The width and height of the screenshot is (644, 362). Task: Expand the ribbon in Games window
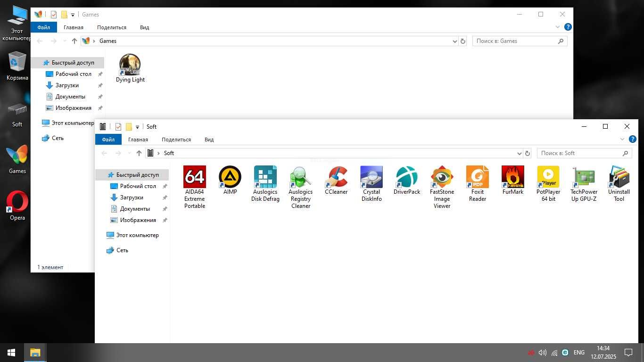click(558, 27)
